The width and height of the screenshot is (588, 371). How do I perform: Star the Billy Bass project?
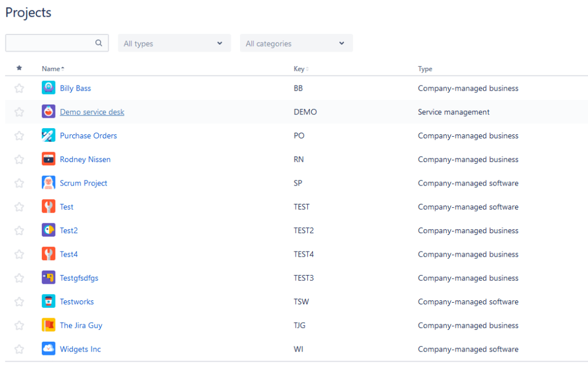[x=19, y=88]
